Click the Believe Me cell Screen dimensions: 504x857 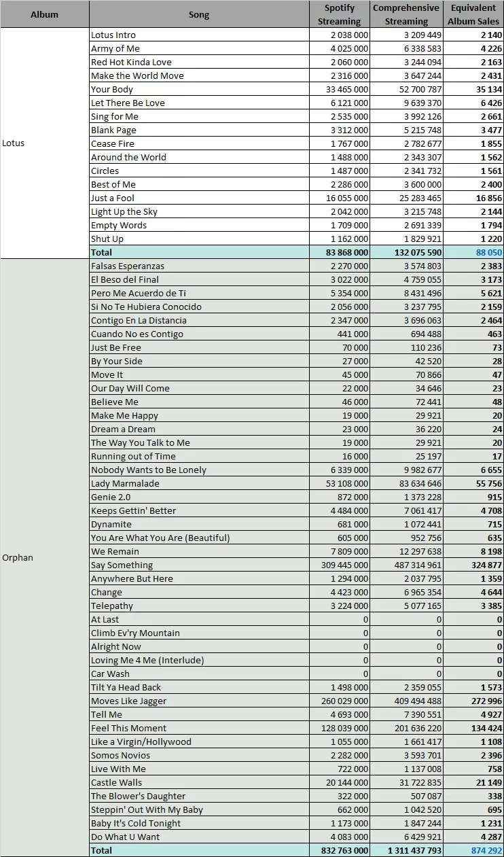click(199, 402)
